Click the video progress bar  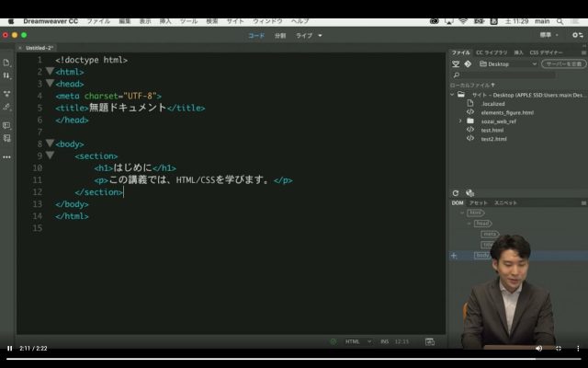[x=294, y=359]
